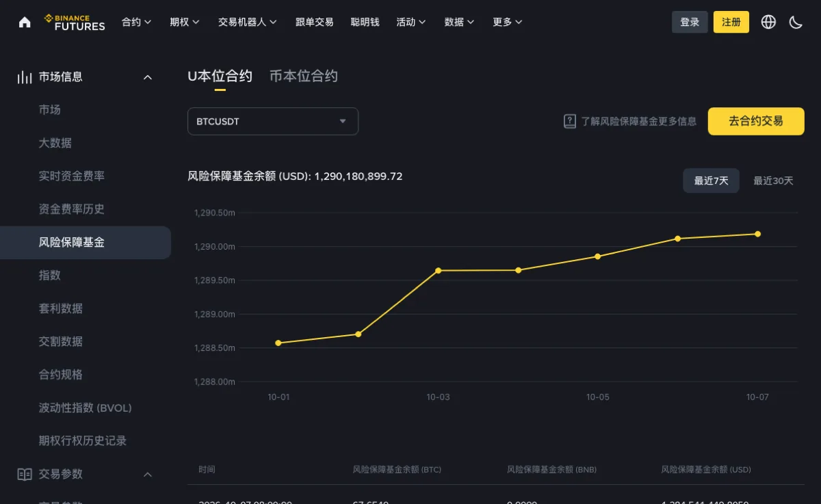
Task: Open 期权行权历史记录 in the sidebar
Action: pos(83,441)
